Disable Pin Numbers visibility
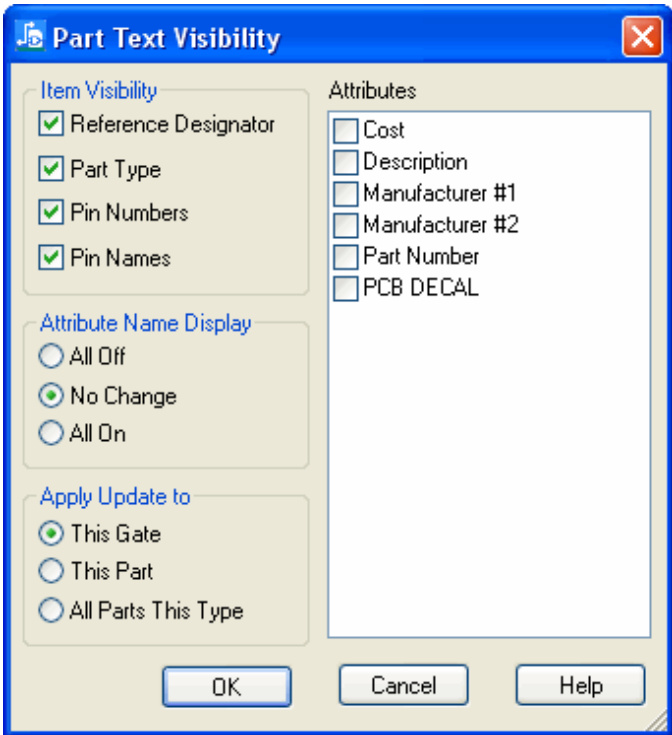This screenshot has width=672, height=735. pos(51,213)
